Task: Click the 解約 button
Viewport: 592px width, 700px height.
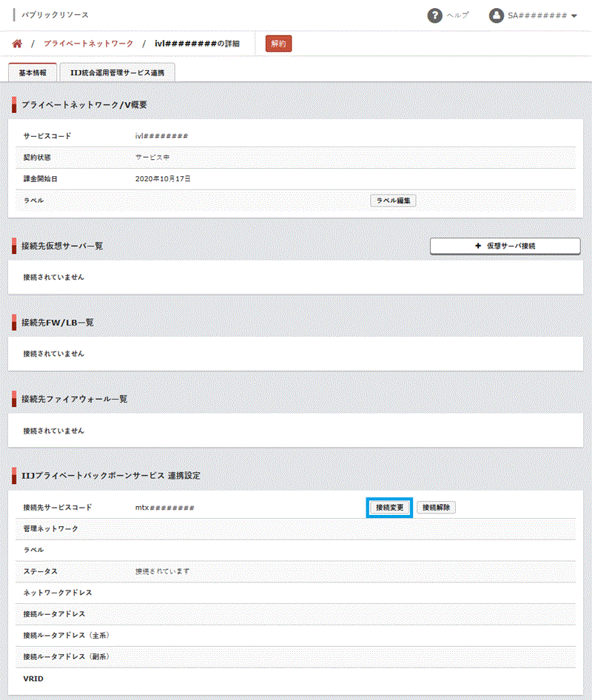Action: [x=278, y=44]
